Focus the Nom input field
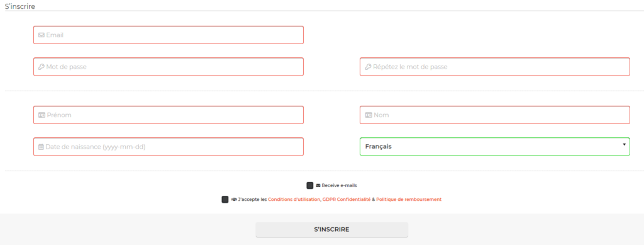Viewport: 644px width, 245px height. 494,115
